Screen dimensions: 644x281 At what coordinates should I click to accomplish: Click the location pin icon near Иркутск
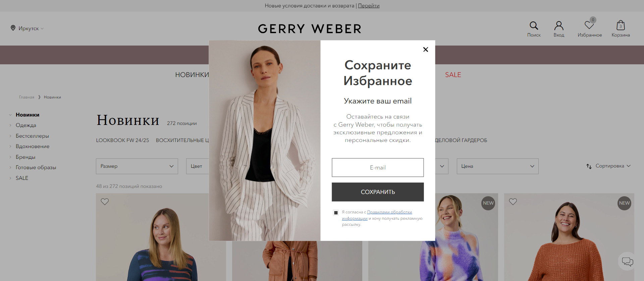coord(13,28)
